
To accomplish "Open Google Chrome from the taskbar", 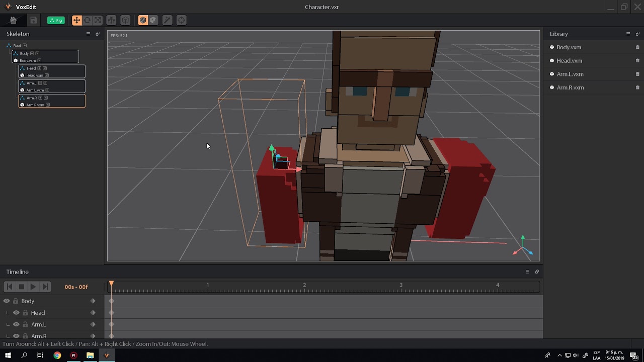I will [x=57, y=355].
